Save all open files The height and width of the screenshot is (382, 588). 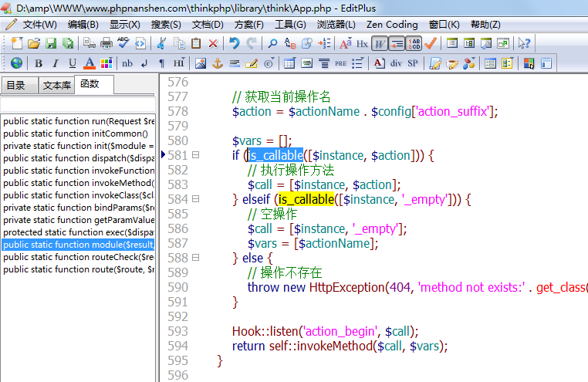tap(68, 43)
